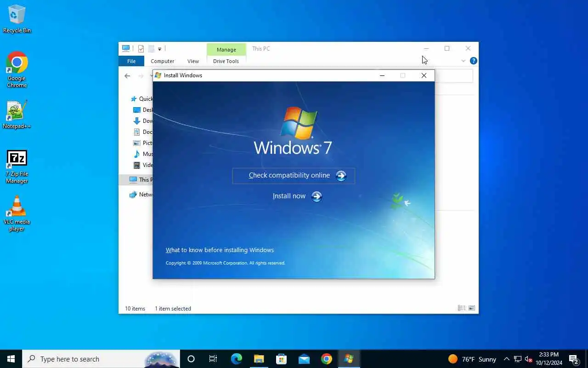
Task: Select Quick access in the navigation pane
Action: [142, 99]
